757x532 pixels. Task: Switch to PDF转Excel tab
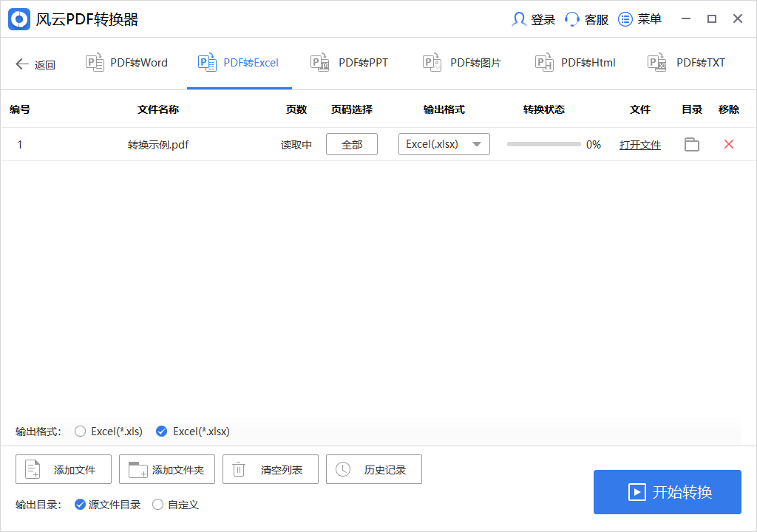[x=239, y=63]
